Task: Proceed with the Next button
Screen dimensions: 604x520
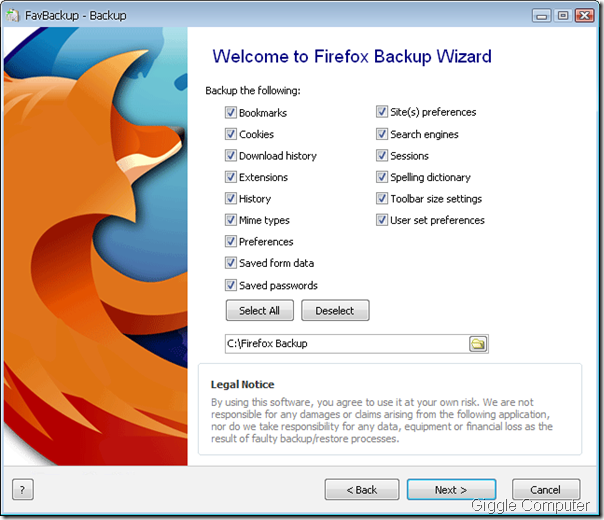Action: tap(451, 490)
